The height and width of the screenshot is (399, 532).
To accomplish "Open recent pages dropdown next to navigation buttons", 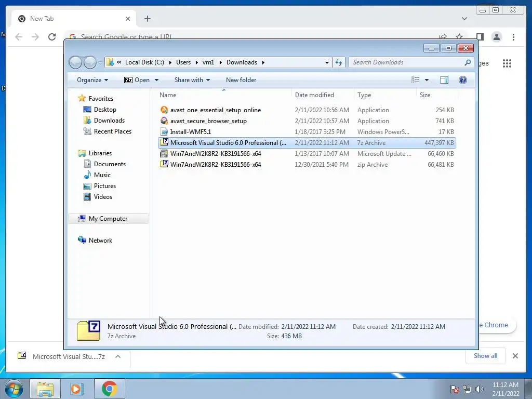I will 100,62.
